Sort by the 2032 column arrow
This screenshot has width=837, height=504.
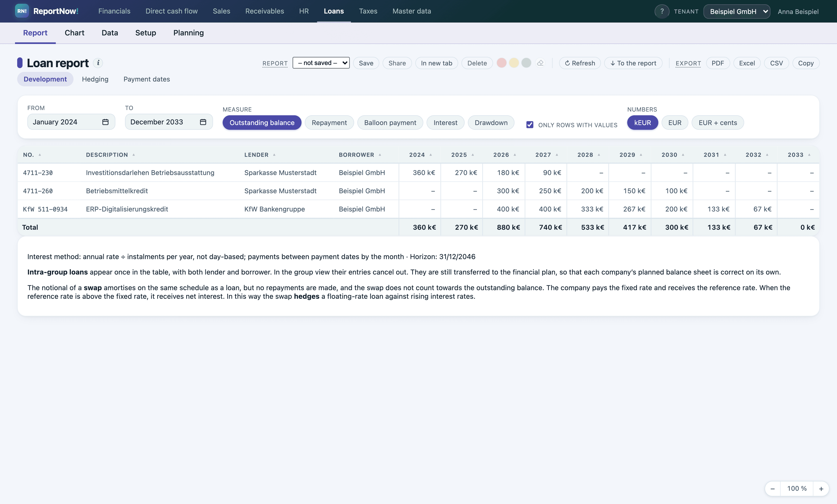tap(767, 155)
